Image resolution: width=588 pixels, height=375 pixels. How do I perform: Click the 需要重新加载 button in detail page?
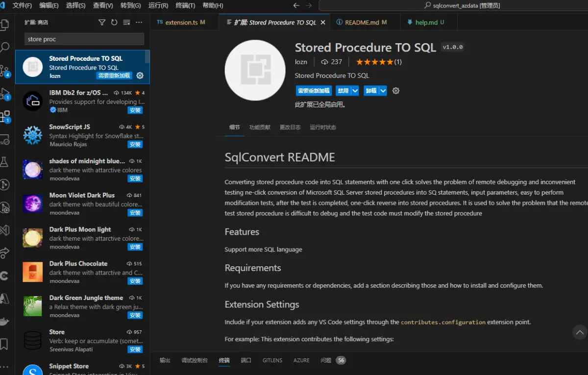(x=314, y=91)
